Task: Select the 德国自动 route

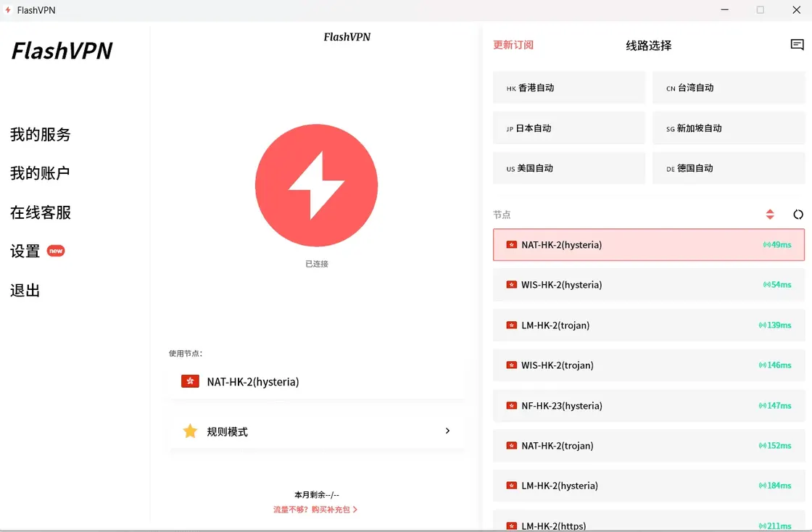Action: pos(729,168)
